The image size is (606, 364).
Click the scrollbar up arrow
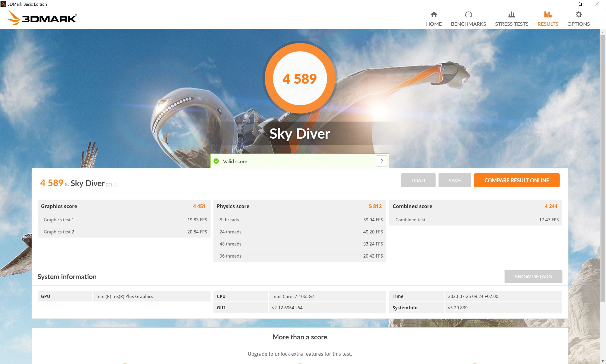[x=602, y=32]
